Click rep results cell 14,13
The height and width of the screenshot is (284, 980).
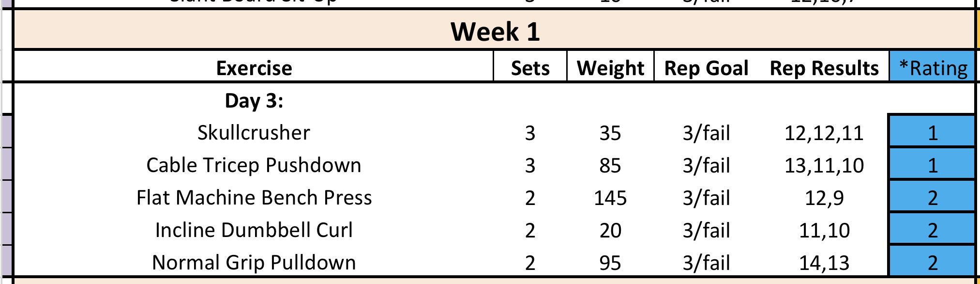pyautogui.click(x=824, y=263)
